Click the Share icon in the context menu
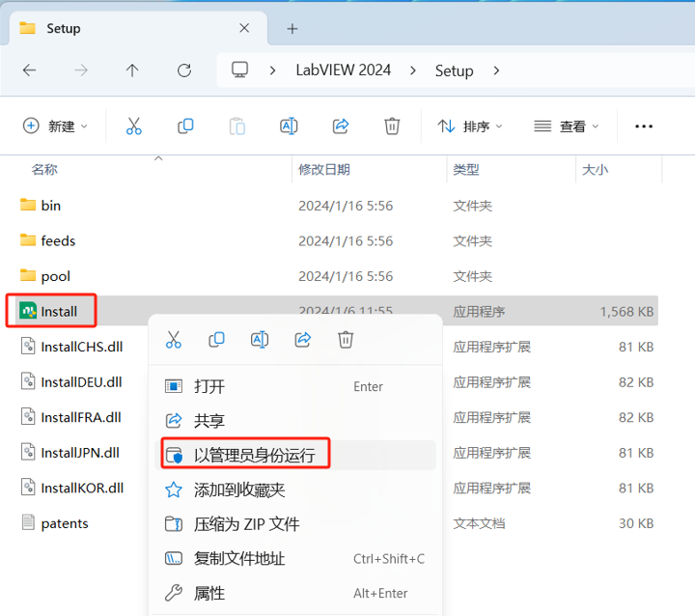Image resolution: width=695 pixels, height=616 pixels. tap(303, 340)
